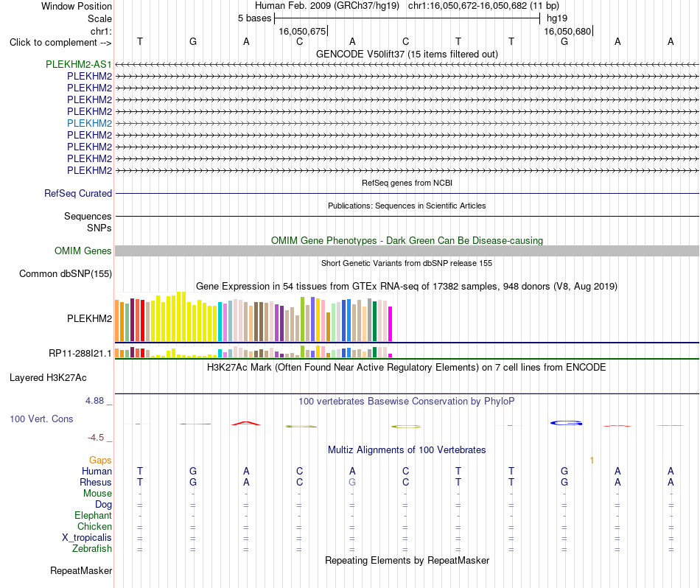Click the RP11-288I21.1 expression label
The height and width of the screenshot is (588, 700).
pyautogui.click(x=80, y=354)
